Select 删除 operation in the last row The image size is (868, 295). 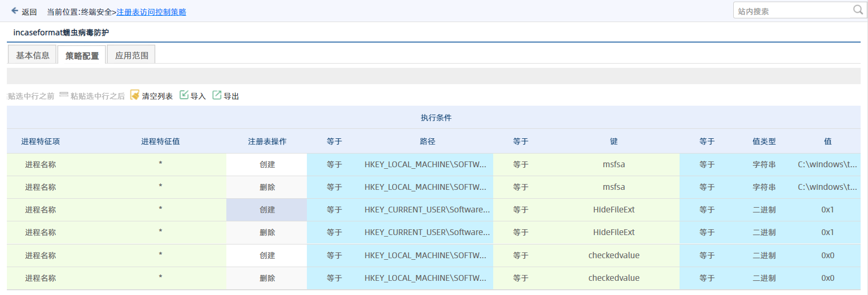(x=267, y=278)
